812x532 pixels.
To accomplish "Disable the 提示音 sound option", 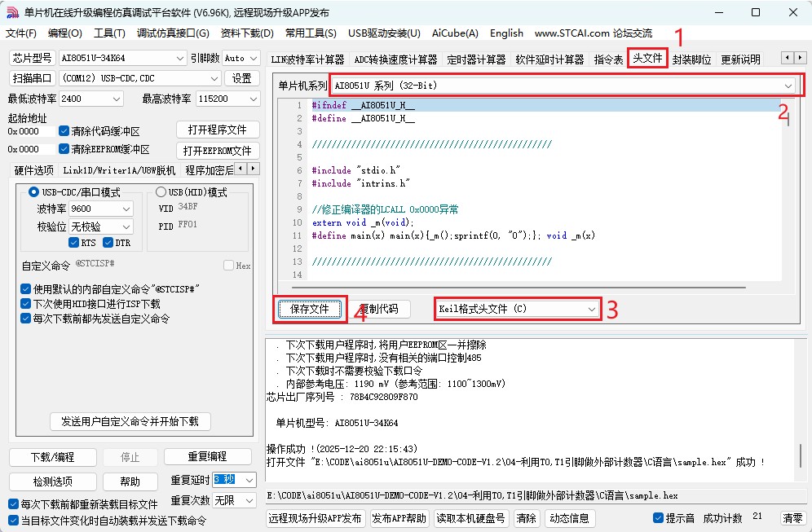I will tap(658, 518).
